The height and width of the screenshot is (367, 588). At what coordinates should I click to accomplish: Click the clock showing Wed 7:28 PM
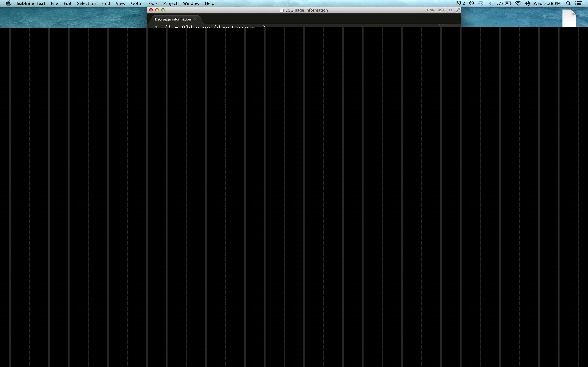coord(547,3)
